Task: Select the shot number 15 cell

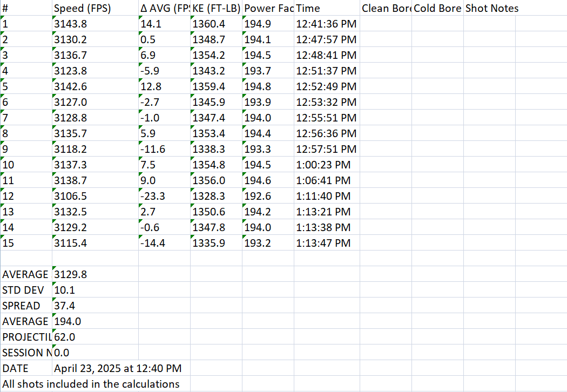Action: tap(9, 243)
